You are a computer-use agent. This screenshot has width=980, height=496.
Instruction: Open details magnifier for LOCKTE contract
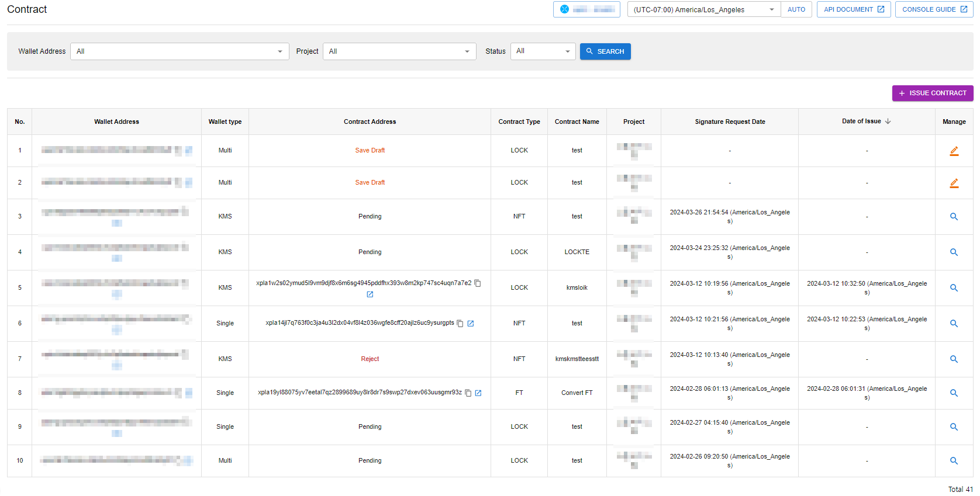(954, 252)
